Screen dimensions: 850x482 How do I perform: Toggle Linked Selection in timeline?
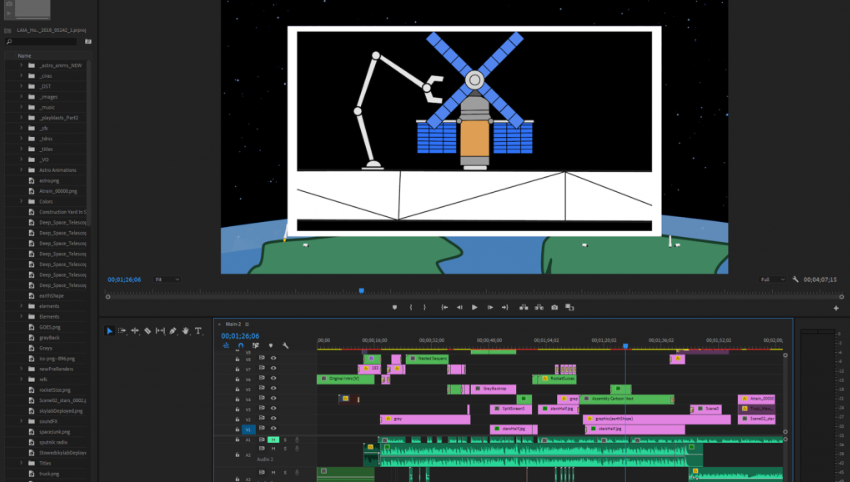click(x=255, y=345)
